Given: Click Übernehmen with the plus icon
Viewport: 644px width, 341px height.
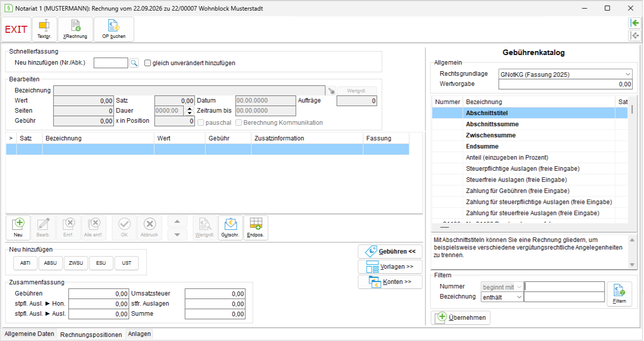Looking at the screenshot, I should pos(460,317).
